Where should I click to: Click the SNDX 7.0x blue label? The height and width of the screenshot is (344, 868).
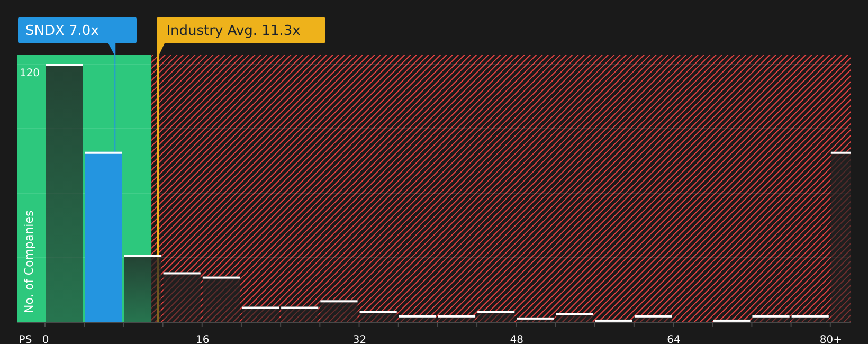coord(77,30)
